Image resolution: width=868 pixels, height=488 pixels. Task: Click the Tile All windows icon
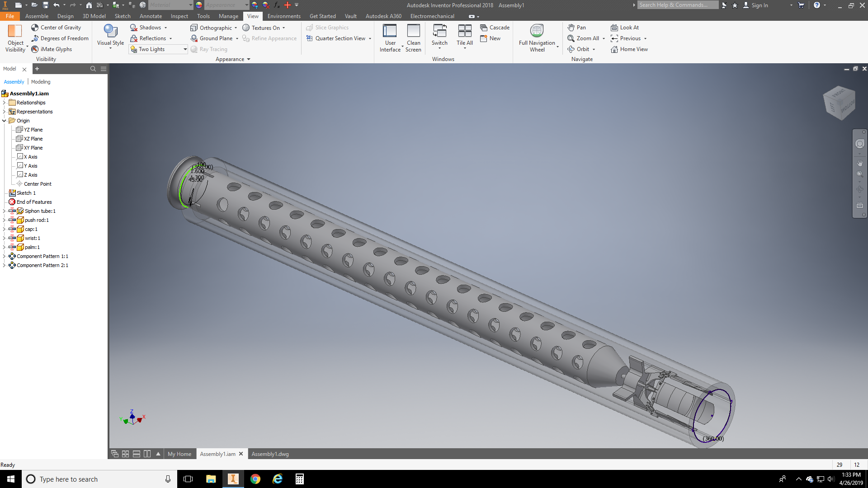click(x=464, y=35)
